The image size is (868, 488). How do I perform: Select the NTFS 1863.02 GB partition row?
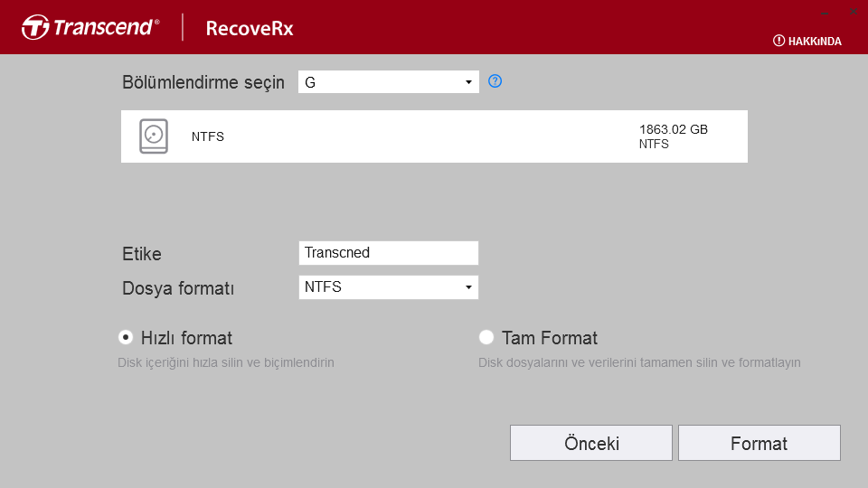click(434, 136)
